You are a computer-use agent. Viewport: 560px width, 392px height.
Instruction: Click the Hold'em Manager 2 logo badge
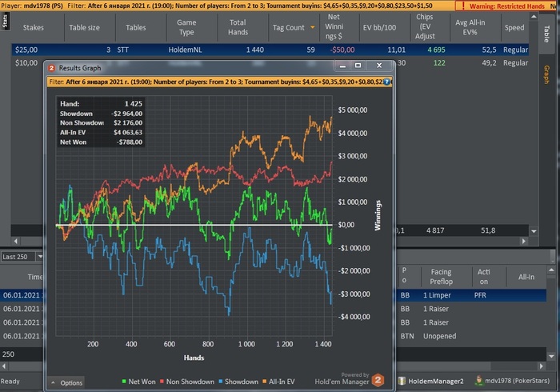coord(378,380)
